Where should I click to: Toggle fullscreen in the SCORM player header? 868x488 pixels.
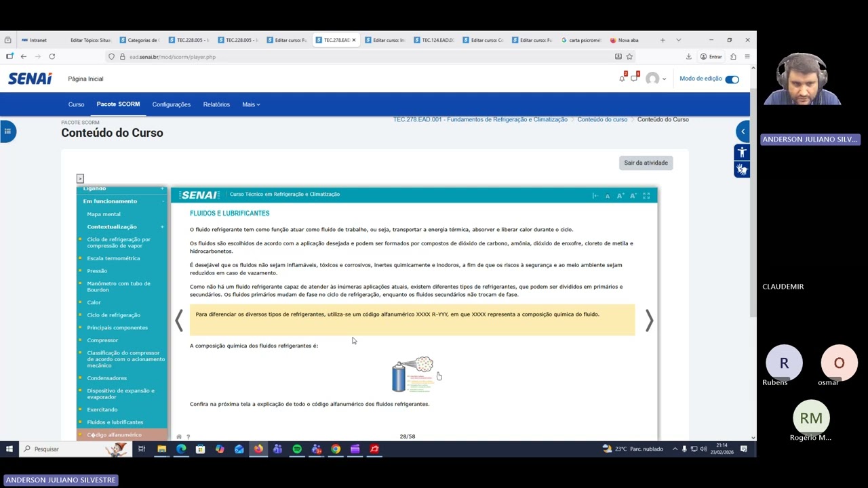[646, 196]
